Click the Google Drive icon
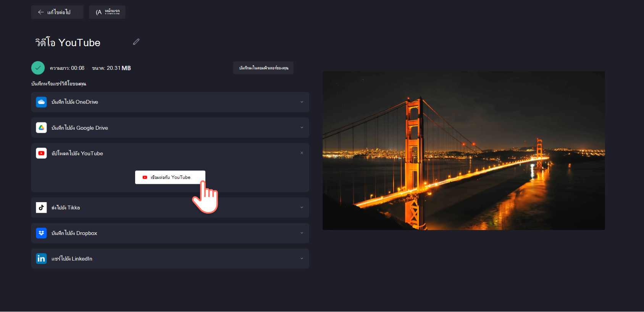The width and height of the screenshot is (644, 312). tap(41, 127)
